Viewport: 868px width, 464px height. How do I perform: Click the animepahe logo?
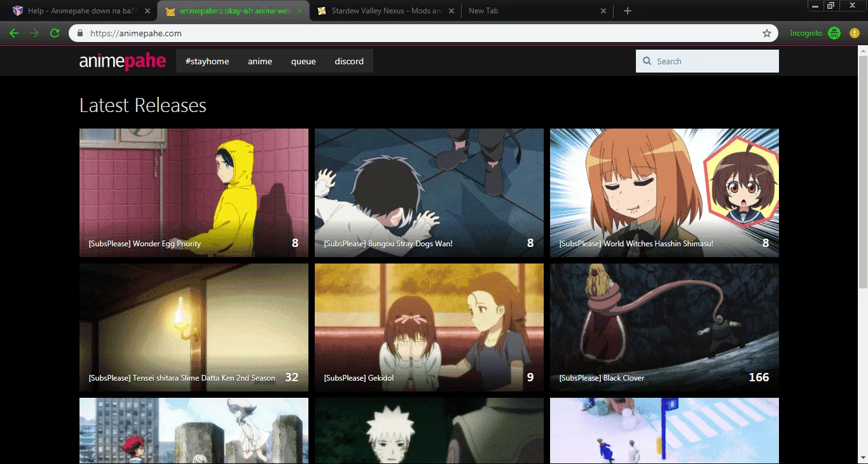coord(123,61)
